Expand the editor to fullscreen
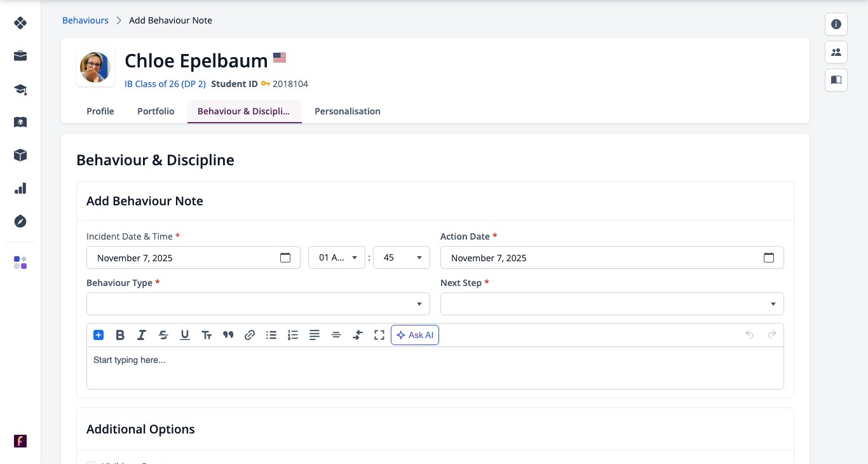Viewport: 868px width, 464px height. coord(379,335)
